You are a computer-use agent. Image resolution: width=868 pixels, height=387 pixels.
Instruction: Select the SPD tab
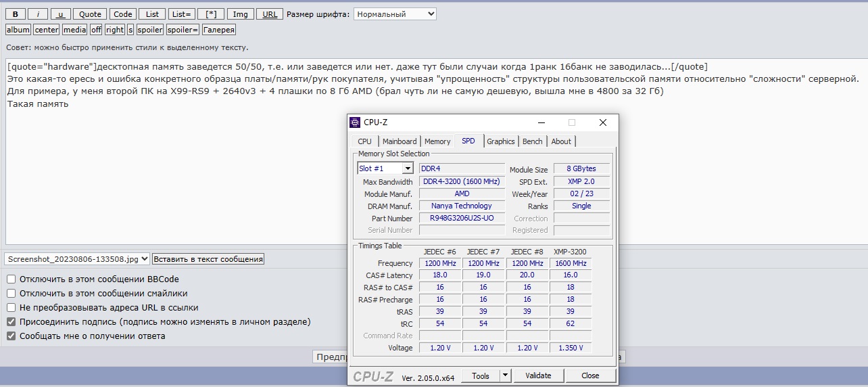(x=468, y=141)
